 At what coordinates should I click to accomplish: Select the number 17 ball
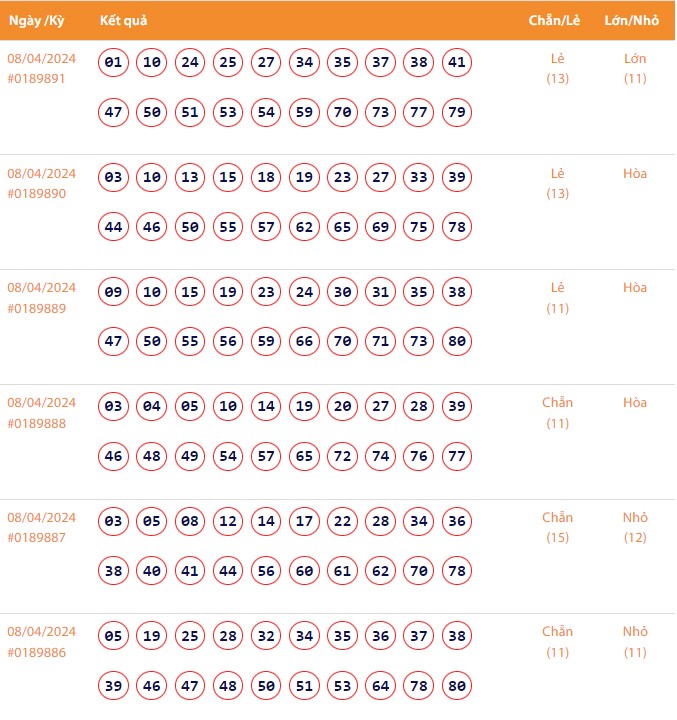(304, 521)
